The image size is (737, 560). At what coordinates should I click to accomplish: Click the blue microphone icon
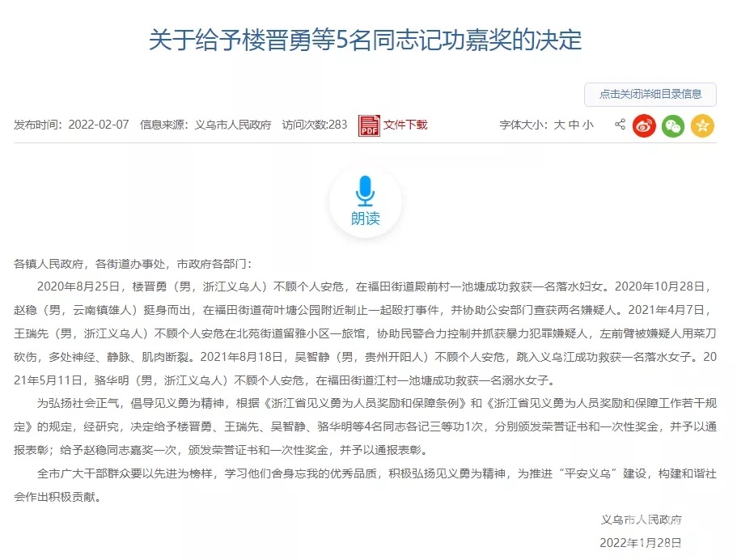[365, 191]
